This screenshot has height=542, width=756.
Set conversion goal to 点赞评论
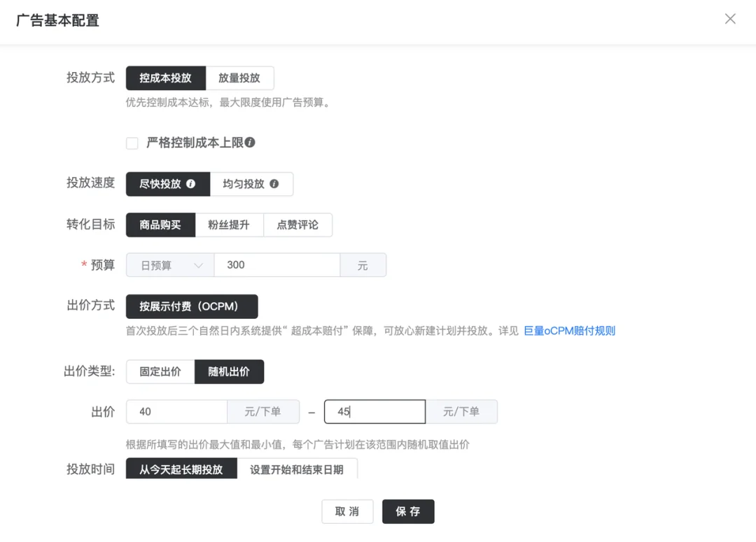pos(298,225)
